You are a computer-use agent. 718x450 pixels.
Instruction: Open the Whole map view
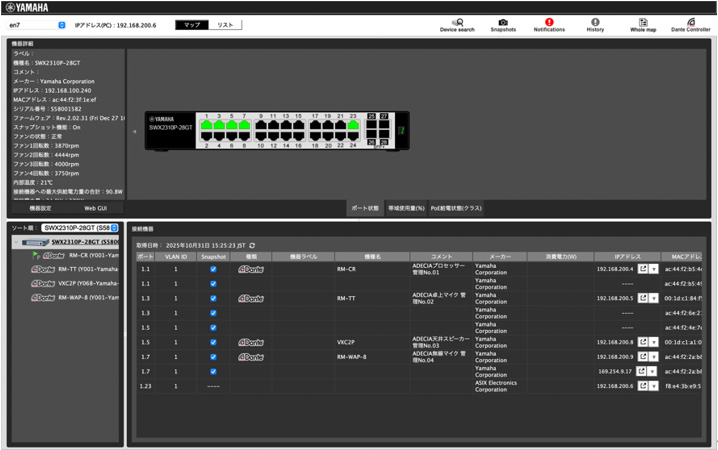click(643, 24)
